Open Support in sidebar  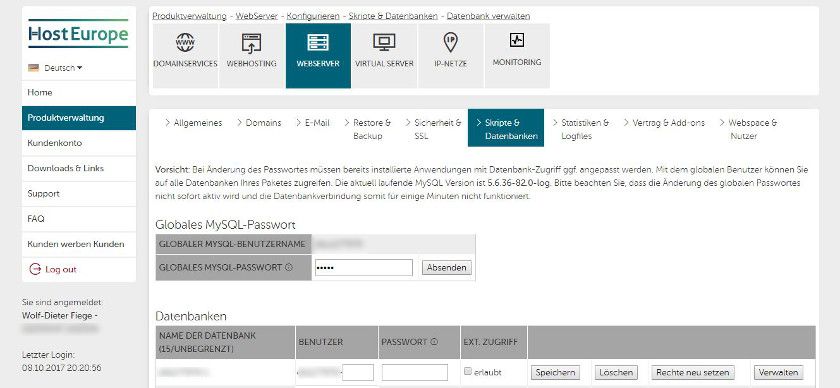pyautogui.click(x=79, y=193)
